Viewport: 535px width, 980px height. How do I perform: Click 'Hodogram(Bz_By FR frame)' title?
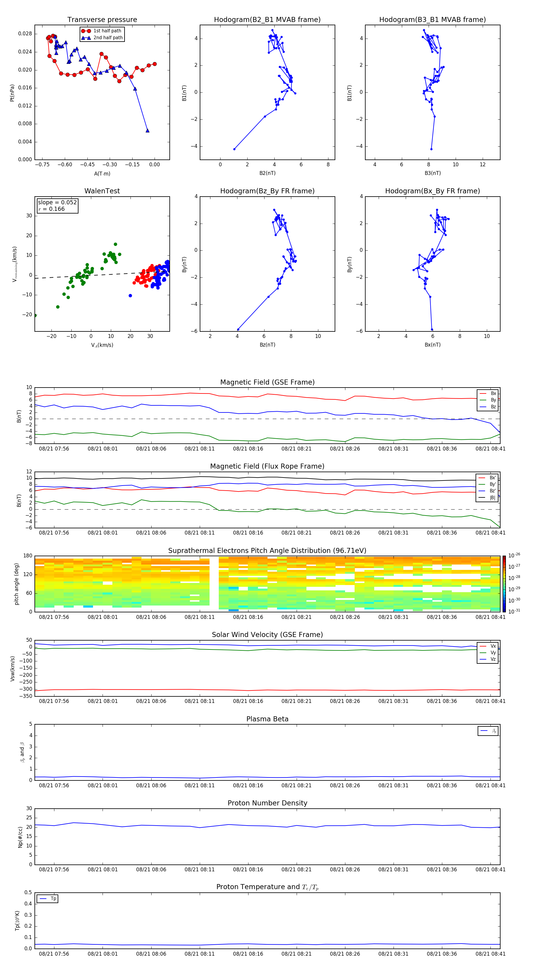tap(267, 191)
